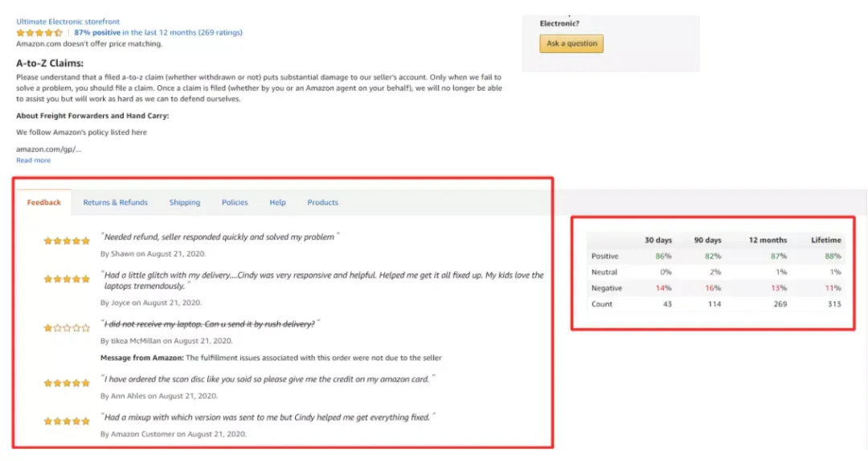Expand the Read more link
The width and height of the screenshot is (868, 461).
(33, 160)
